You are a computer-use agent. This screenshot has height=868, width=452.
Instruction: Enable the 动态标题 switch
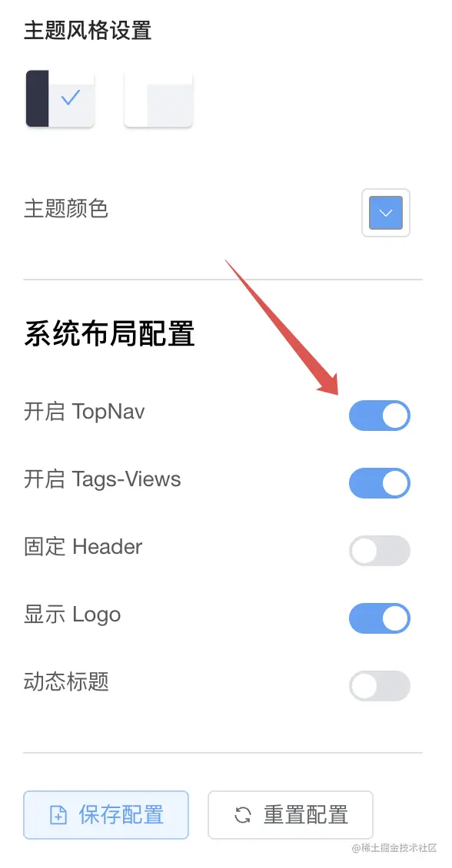point(380,686)
